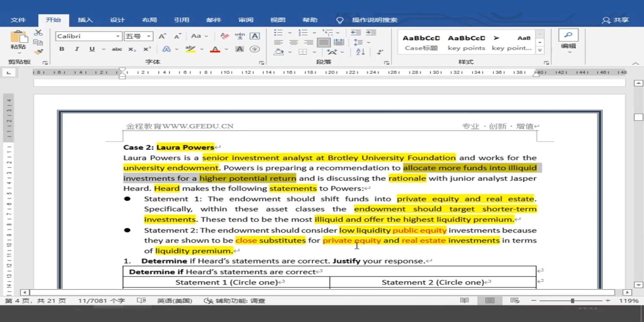Toggle Bold formatting
Viewport: 644px width, 322px height.
click(x=62, y=49)
